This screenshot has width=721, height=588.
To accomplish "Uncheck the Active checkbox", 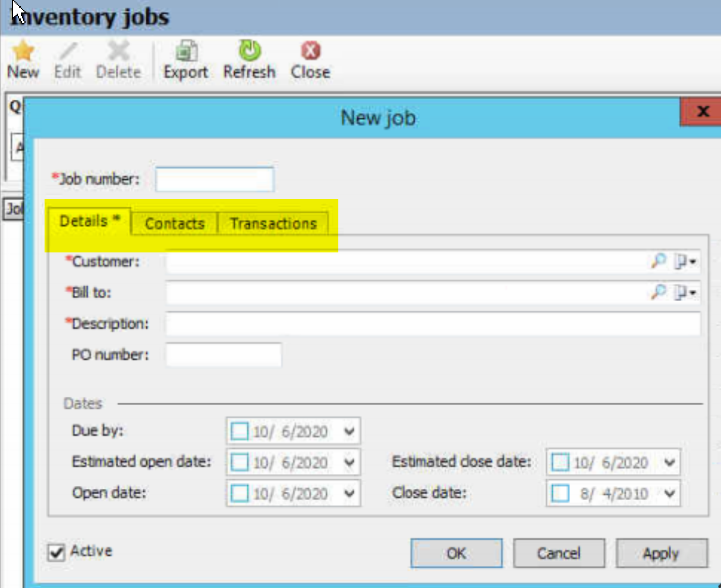I will [56, 552].
